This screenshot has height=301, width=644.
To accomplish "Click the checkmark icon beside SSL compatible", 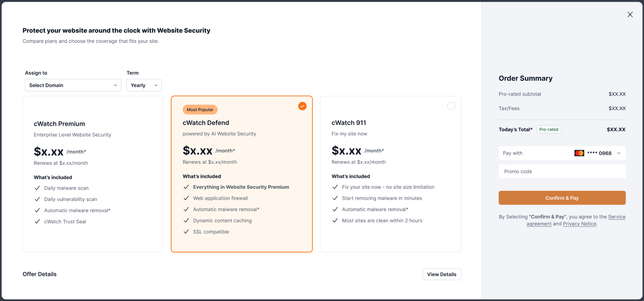I will [x=186, y=232].
